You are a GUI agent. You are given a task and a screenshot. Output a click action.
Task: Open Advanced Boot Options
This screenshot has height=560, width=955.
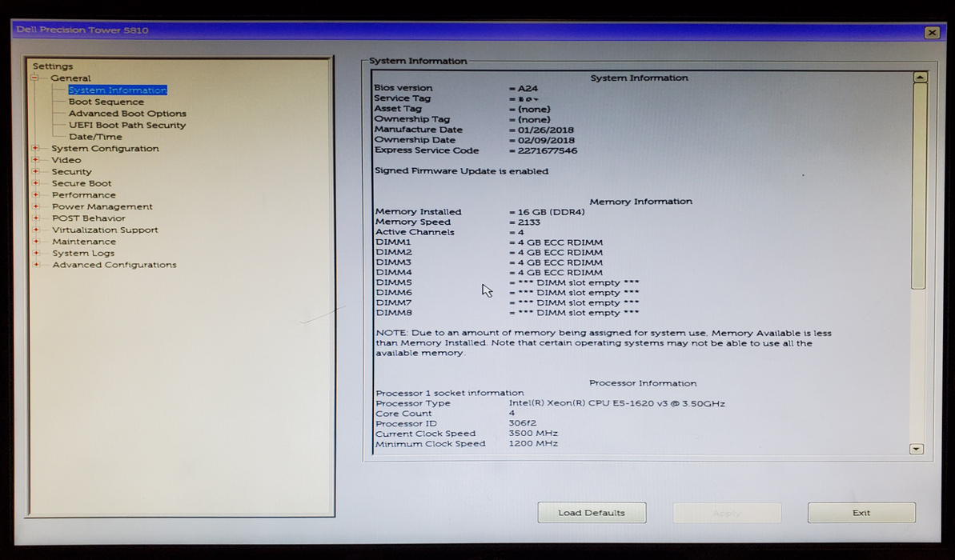pos(127,114)
